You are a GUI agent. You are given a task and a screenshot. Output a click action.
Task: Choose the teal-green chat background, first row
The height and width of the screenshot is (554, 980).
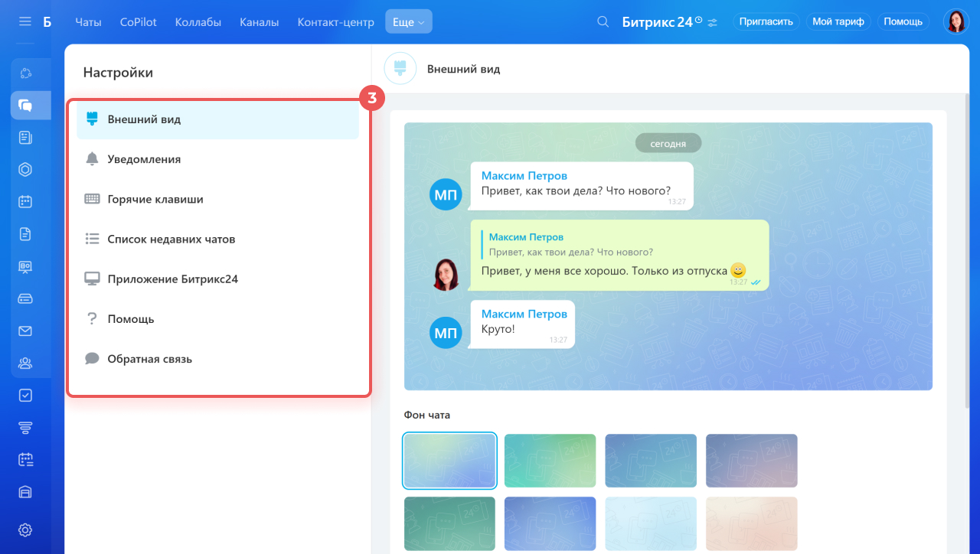click(x=550, y=461)
